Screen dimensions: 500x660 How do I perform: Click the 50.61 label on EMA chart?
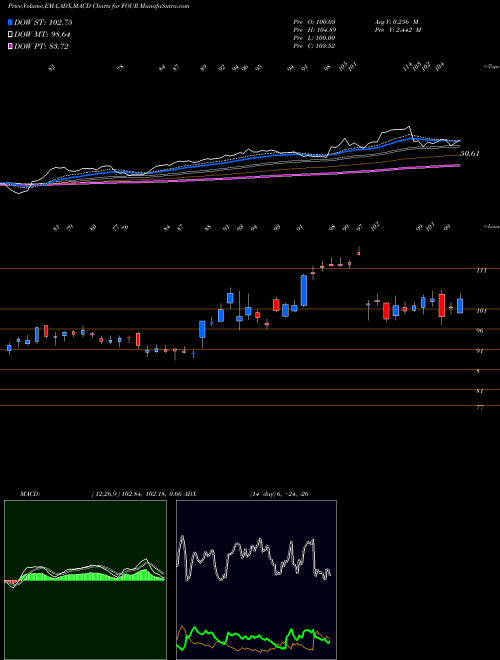click(x=470, y=154)
